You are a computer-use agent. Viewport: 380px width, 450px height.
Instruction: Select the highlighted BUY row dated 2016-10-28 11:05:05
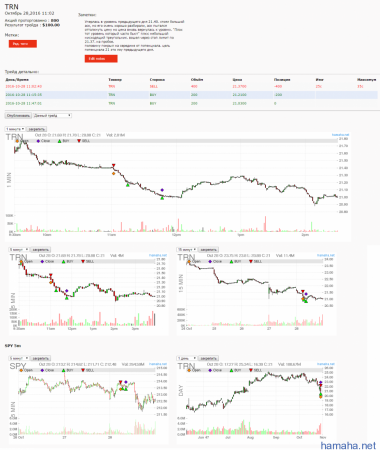[192, 95]
